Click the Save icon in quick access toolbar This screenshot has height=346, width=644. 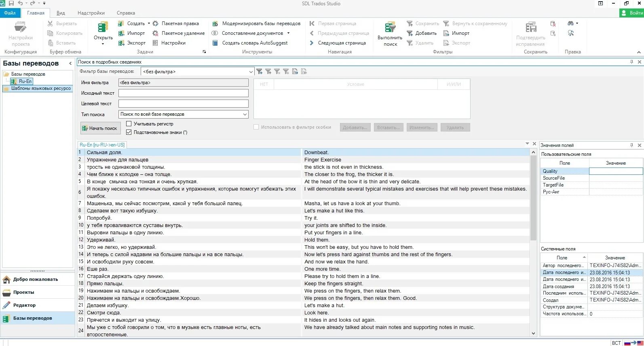coord(11,3)
